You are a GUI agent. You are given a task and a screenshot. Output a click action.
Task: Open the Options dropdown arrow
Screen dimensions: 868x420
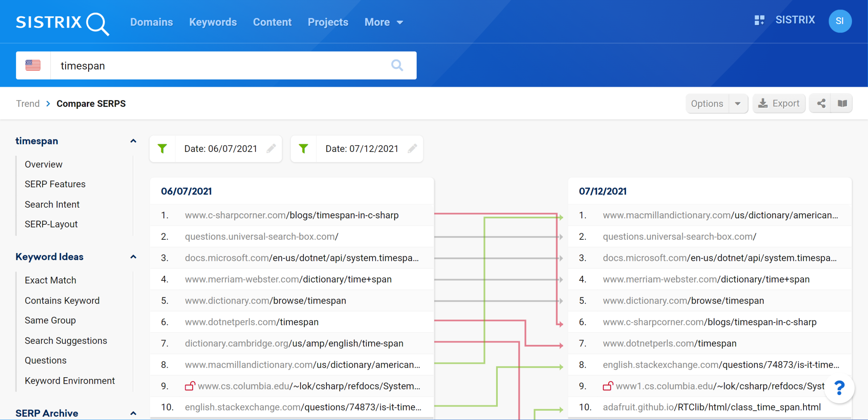[737, 103]
